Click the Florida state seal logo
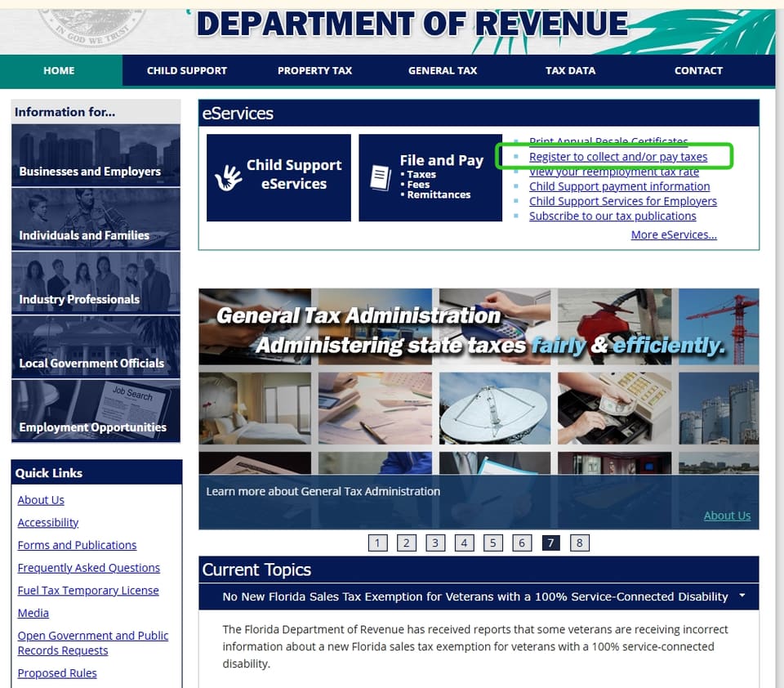The image size is (784, 688). pos(92,28)
